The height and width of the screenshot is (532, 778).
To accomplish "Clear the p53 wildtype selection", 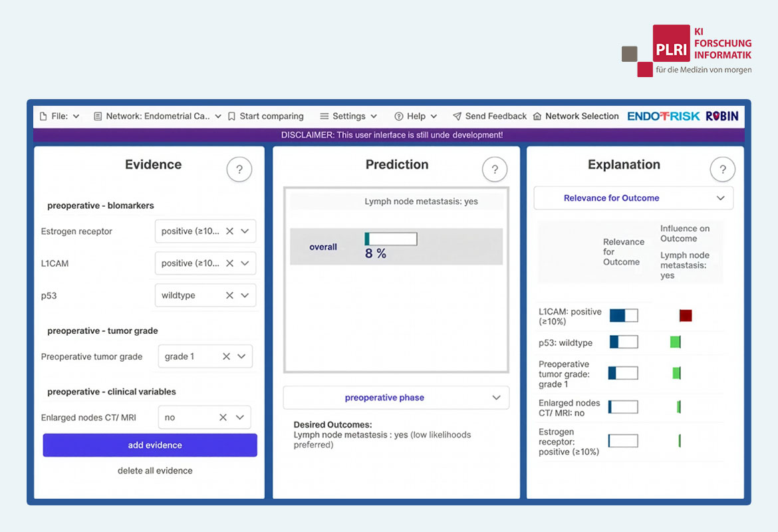I will click(229, 295).
